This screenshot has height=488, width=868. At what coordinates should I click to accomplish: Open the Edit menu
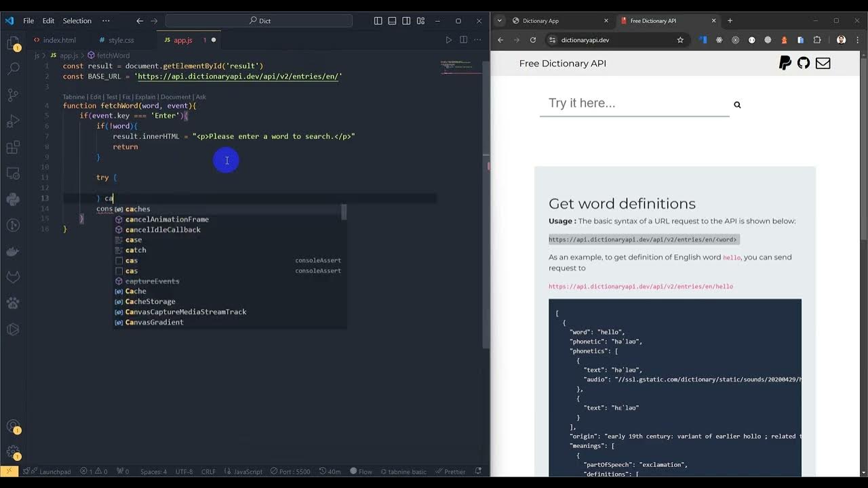point(48,21)
